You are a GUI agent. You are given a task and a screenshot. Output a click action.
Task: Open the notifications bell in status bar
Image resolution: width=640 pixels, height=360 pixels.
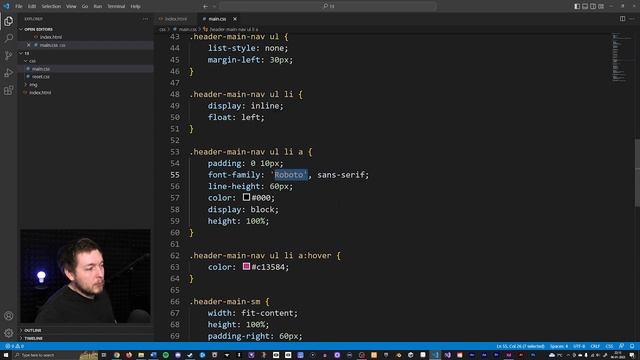(632, 346)
